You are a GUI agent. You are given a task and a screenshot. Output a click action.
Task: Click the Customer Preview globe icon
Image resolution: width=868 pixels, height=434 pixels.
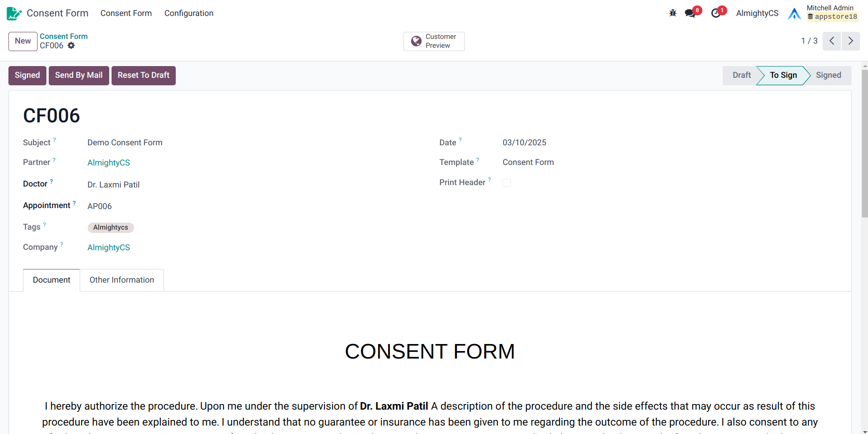click(x=416, y=41)
